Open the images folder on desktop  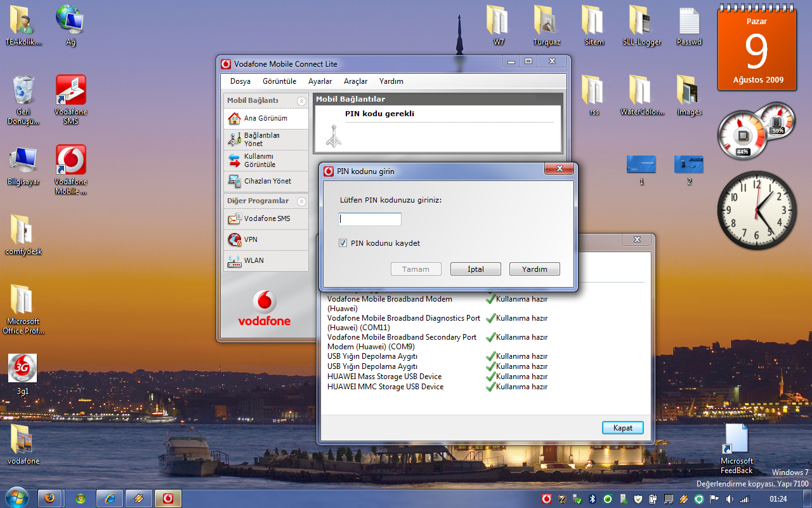[x=689, y=95]
